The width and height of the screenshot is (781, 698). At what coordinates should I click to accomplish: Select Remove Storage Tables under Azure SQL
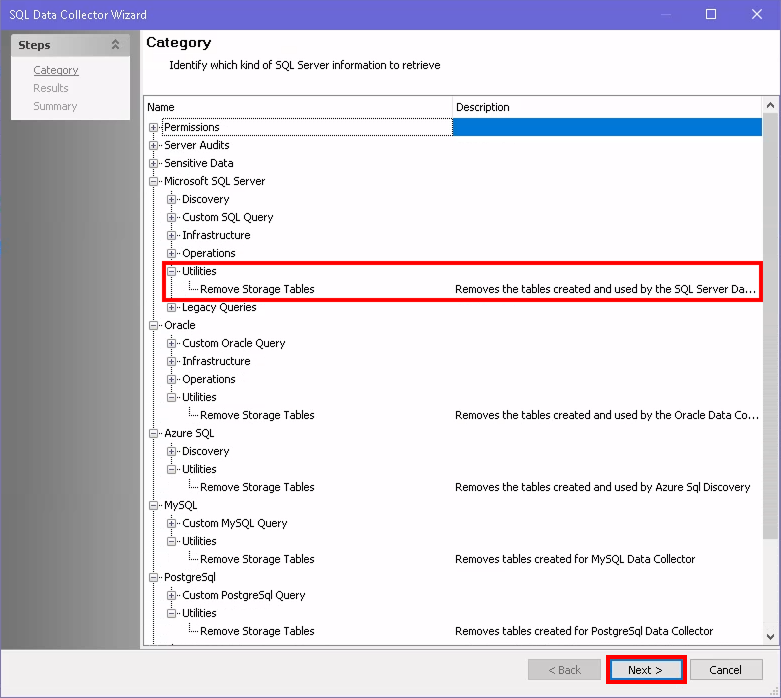[257, 487]
